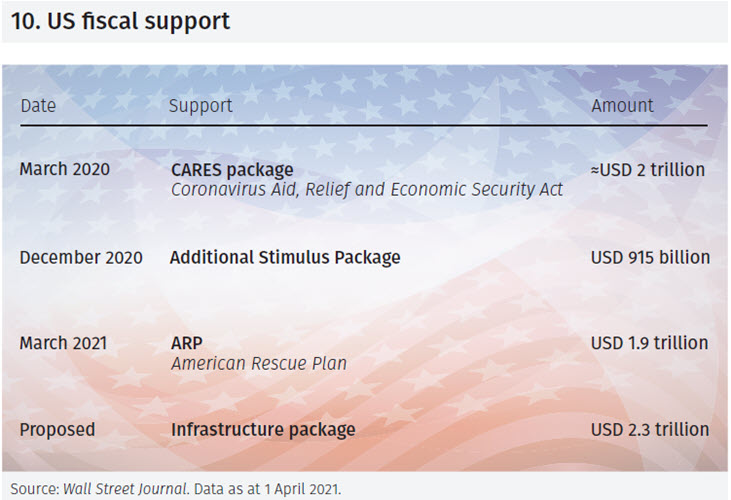Click the March 2021 date cell

(64, 343)
